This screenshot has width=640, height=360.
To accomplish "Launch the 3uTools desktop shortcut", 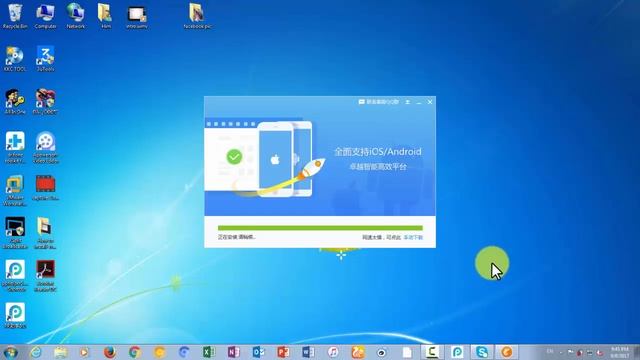I will point(45,58).
